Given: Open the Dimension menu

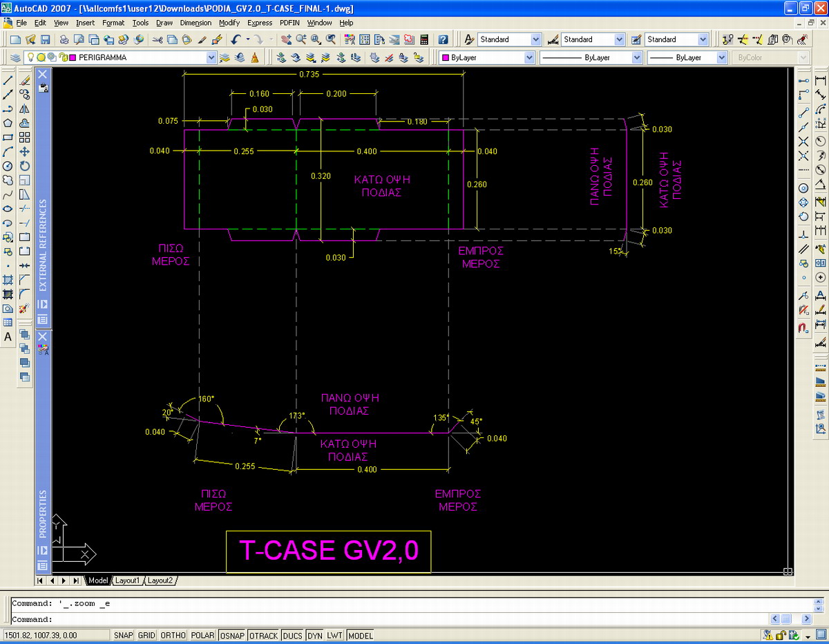Looking at the screenshot, I should tap(196, 23).
